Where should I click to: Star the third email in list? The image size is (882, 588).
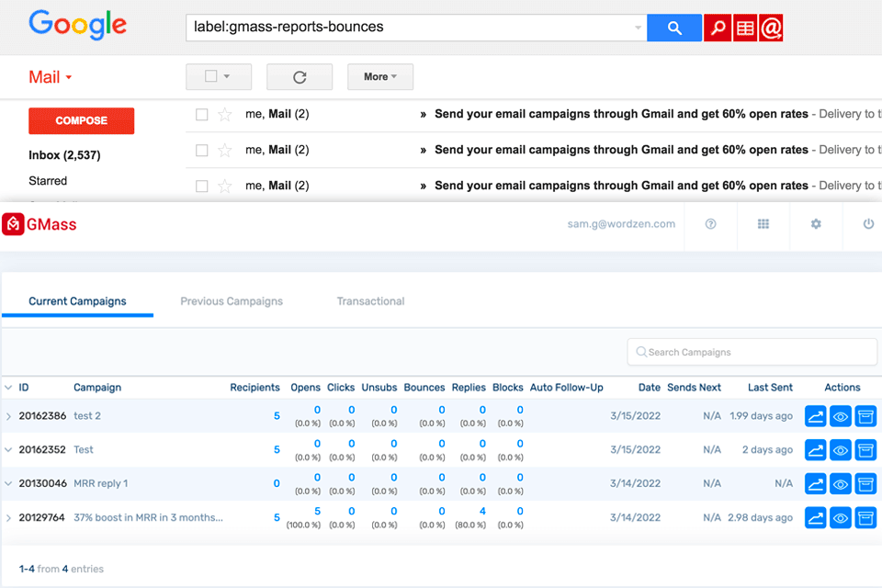pos(224,186)
